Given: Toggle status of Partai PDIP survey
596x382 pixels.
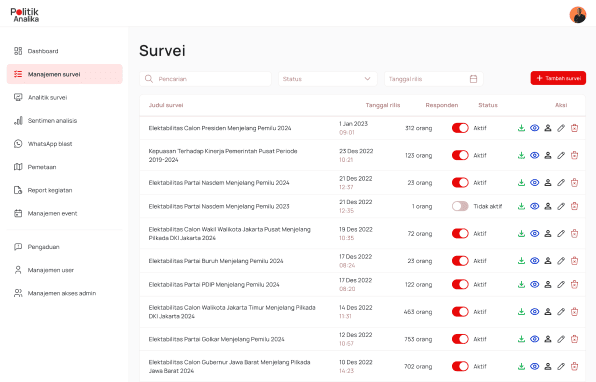Looking at the screenshot, I should pos(460,285).
